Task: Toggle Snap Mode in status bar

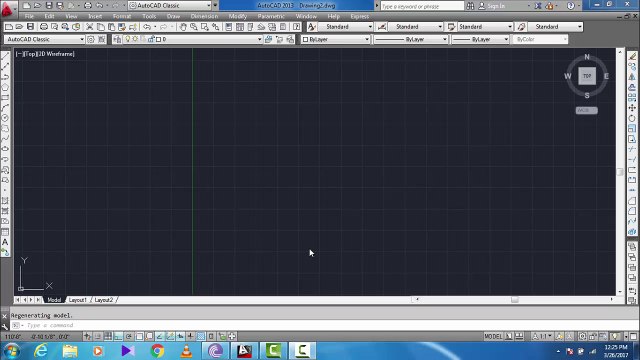Action: coord(98,336)
